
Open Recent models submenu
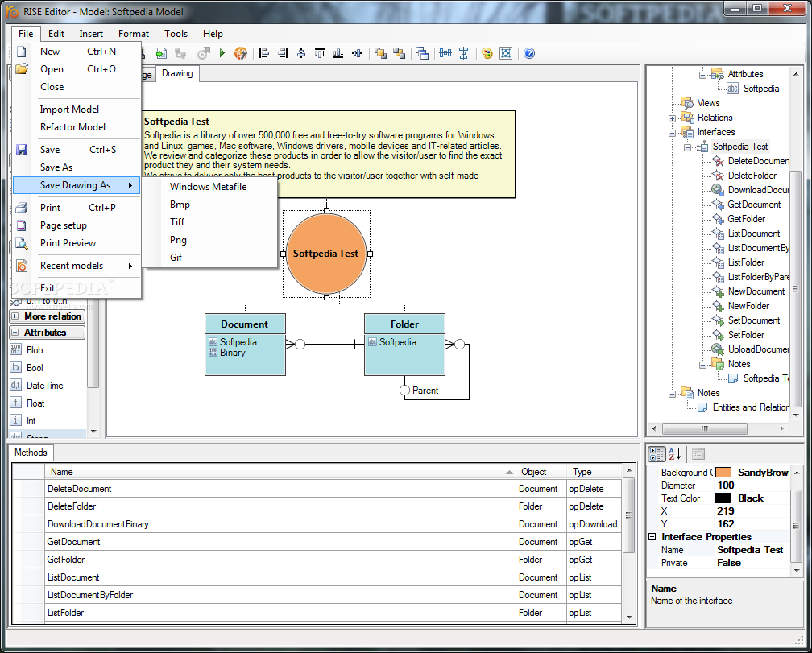coord(77,266)
